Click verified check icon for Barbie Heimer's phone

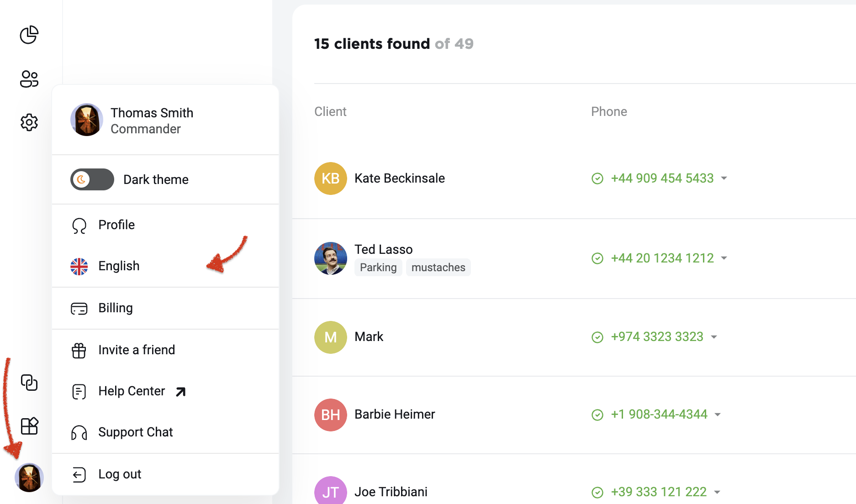(x=597, y=415)
